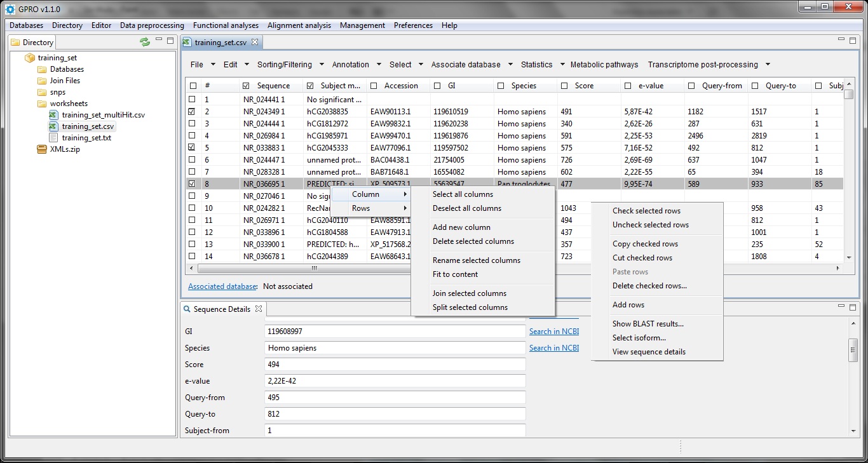
Task: Expand the Statistics dropdown menu
Action: (x=561, y=65)
